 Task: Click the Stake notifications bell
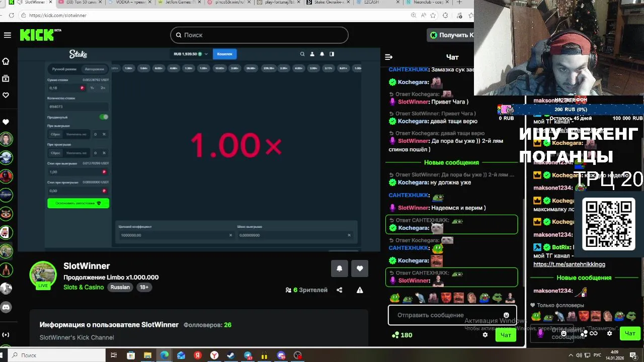click(322, 54)
